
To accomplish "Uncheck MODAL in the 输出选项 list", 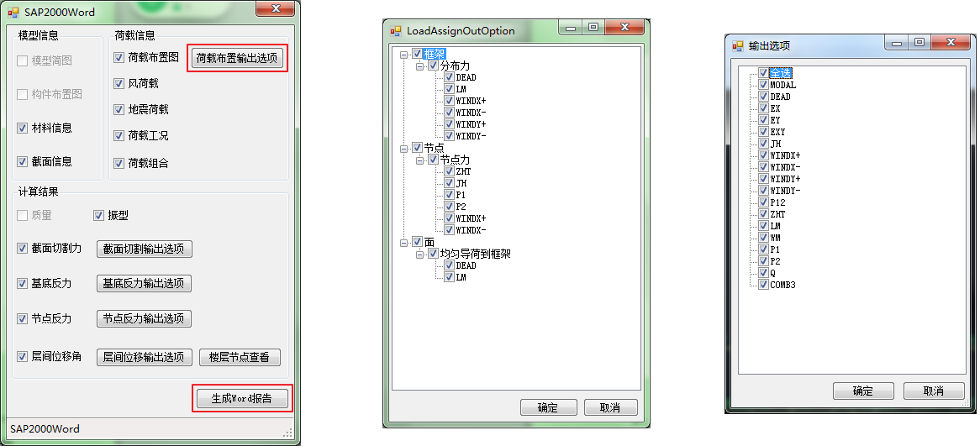I will [x=763, y=85].
